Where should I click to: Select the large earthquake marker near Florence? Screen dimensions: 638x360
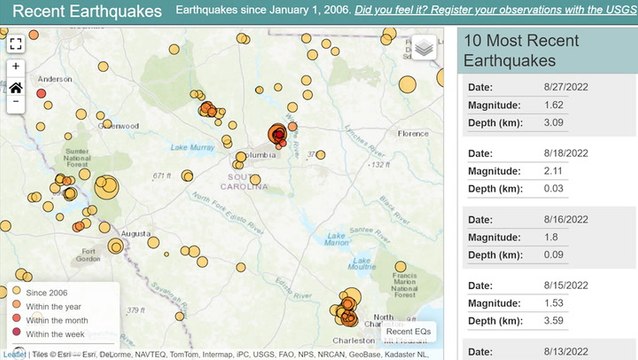[407, 85]
